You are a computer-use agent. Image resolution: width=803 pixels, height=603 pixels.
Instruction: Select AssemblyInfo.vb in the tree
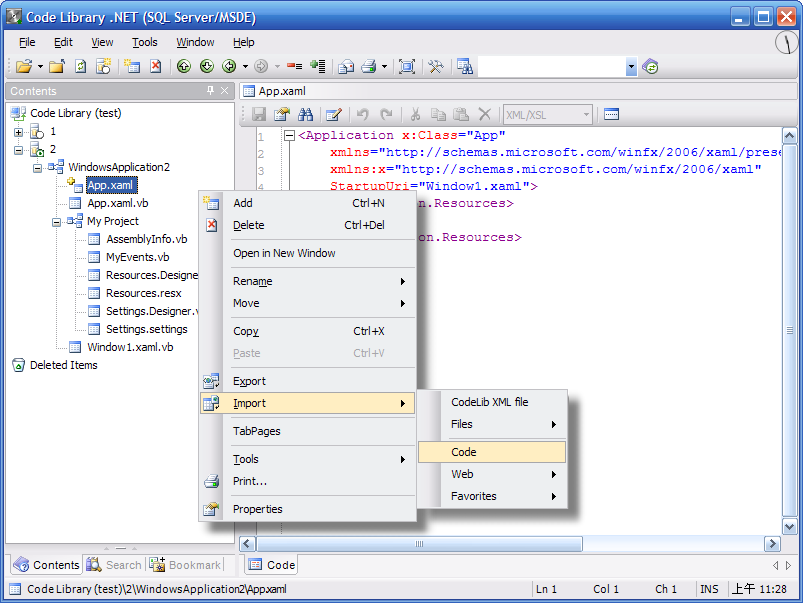(146, 239)
